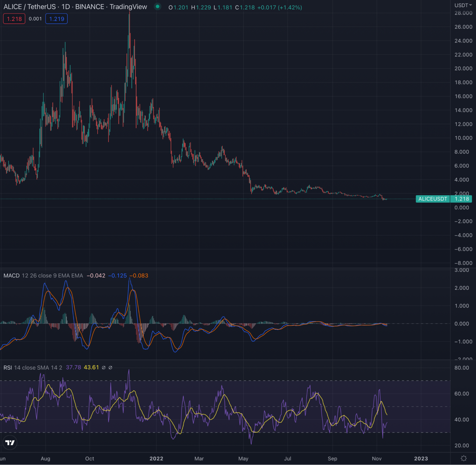
Task: Open the USDT currency dropdown
Action: pos(463,5)
